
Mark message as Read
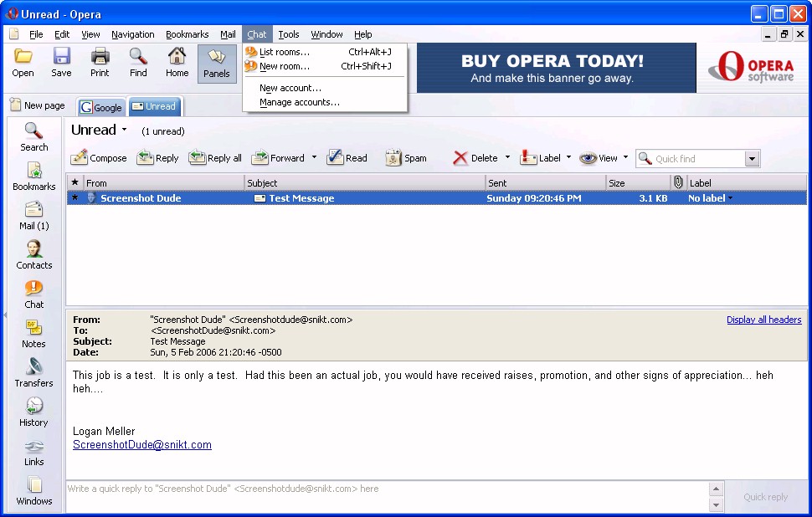pos(347,158)
